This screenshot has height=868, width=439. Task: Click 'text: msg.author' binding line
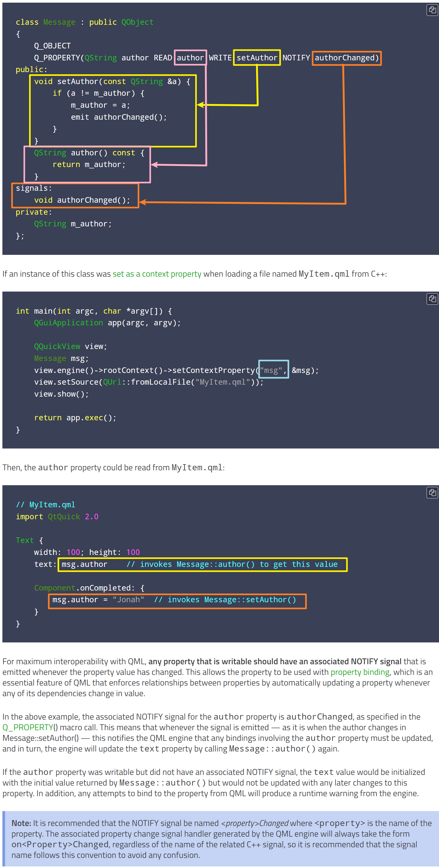[71, 564]
